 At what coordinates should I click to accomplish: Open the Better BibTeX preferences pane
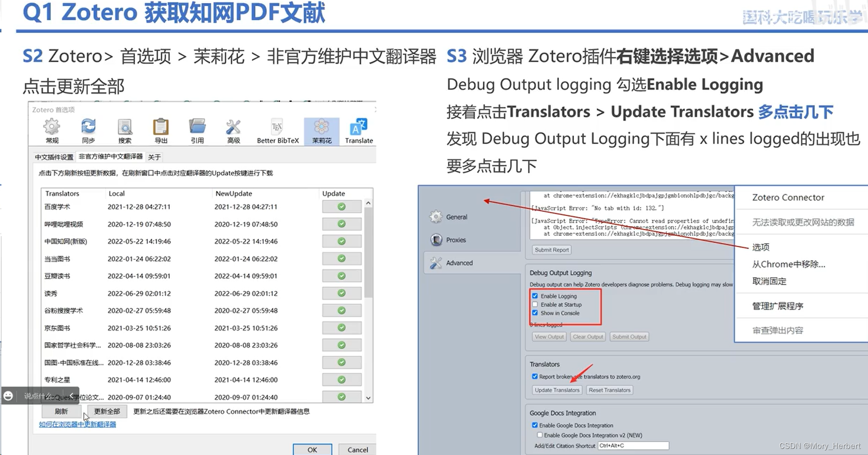pyautogui.click(x=278, y=131)
